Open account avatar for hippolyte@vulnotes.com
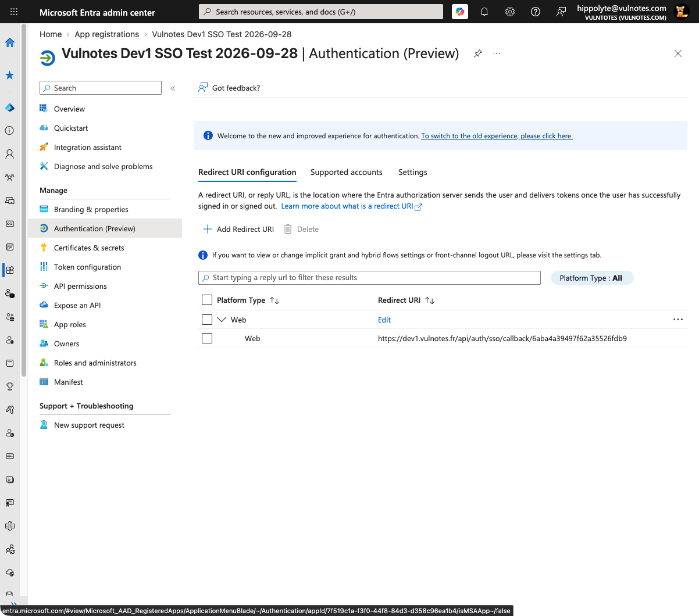Image resolution: width=699 pixels, height=616 pixels. point(682,12)
